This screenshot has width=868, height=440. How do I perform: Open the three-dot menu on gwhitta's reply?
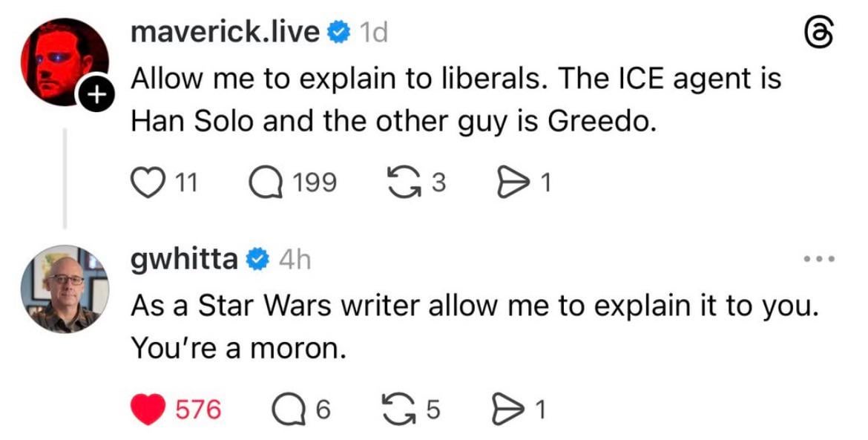[x=820, y=259]
